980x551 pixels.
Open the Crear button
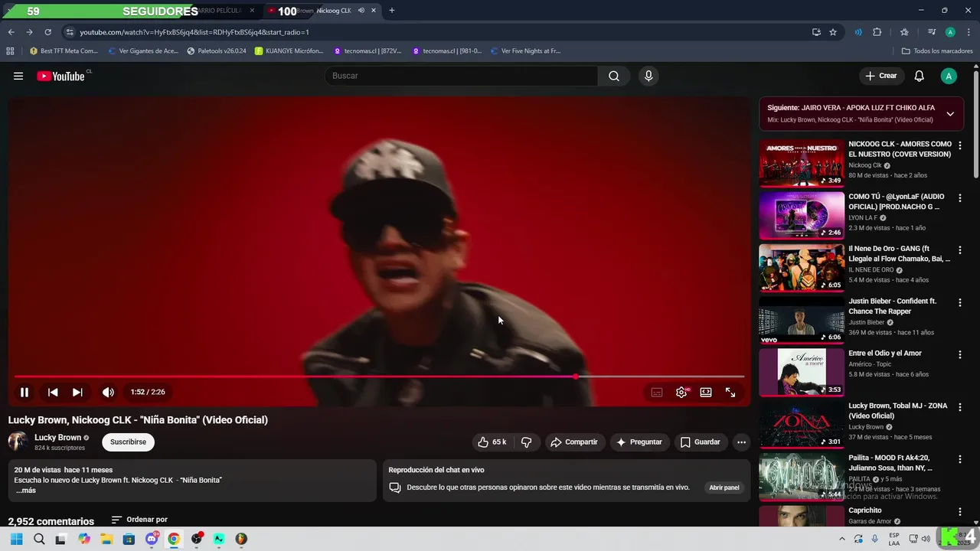tap(881, 76)
